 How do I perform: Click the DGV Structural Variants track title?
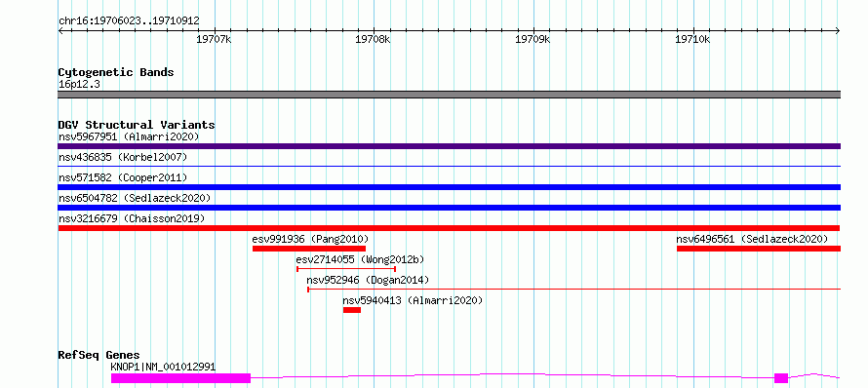(137, 125)
